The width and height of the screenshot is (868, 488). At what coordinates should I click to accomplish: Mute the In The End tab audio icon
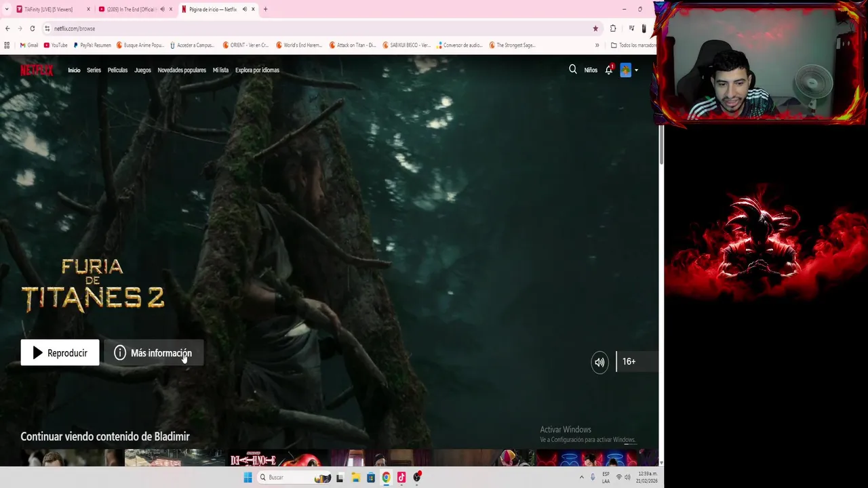(162, 9)
